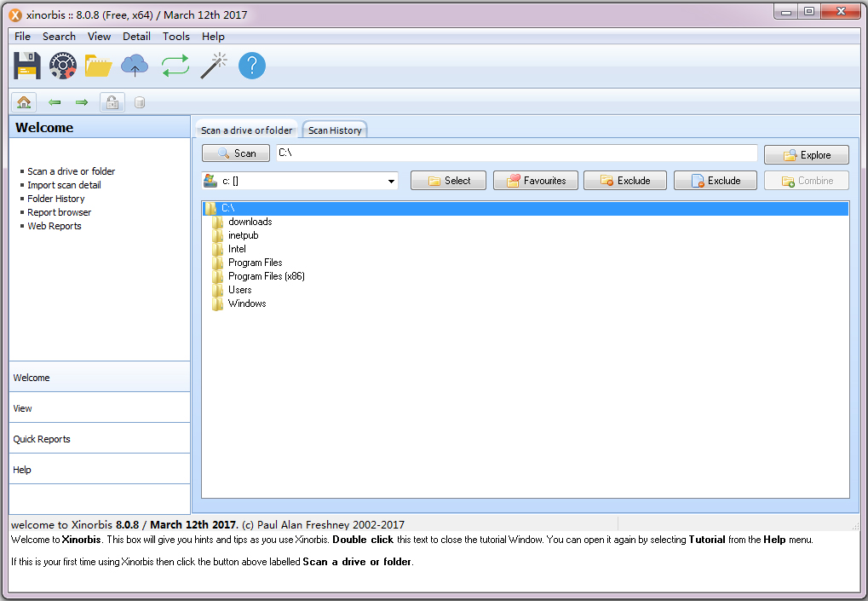Viewport: 868px width, 601px height.
Task: Click the Explore button
Action: (807, 155)
